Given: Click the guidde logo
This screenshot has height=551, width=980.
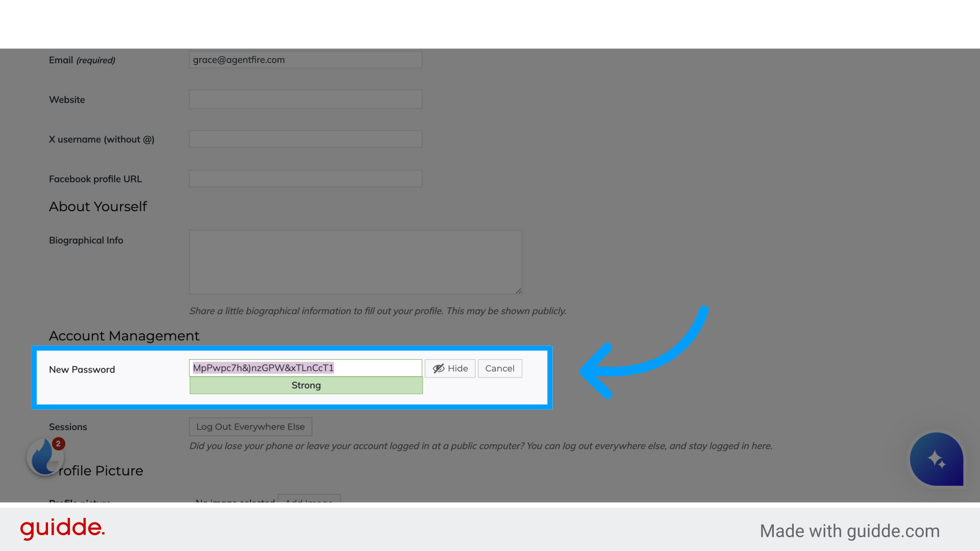Looking at the screenshot, I should click(62, 529).
